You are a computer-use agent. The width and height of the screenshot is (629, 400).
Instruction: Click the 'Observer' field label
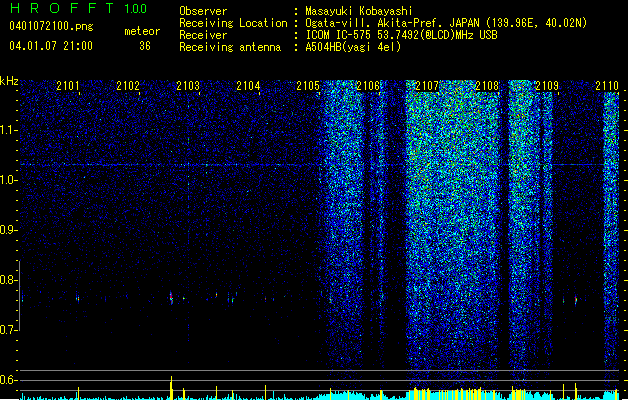click(x=203, y=11)
